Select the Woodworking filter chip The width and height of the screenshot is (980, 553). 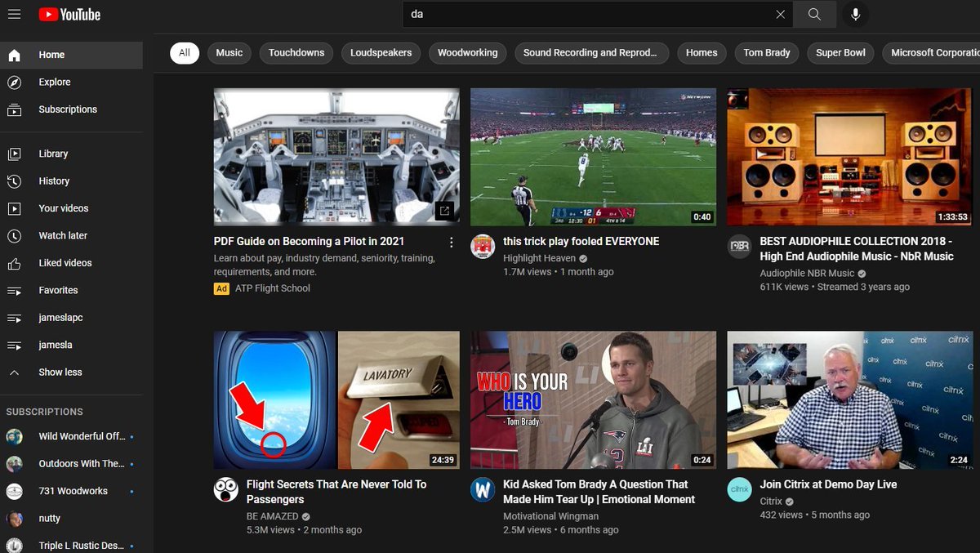[467, 52]
